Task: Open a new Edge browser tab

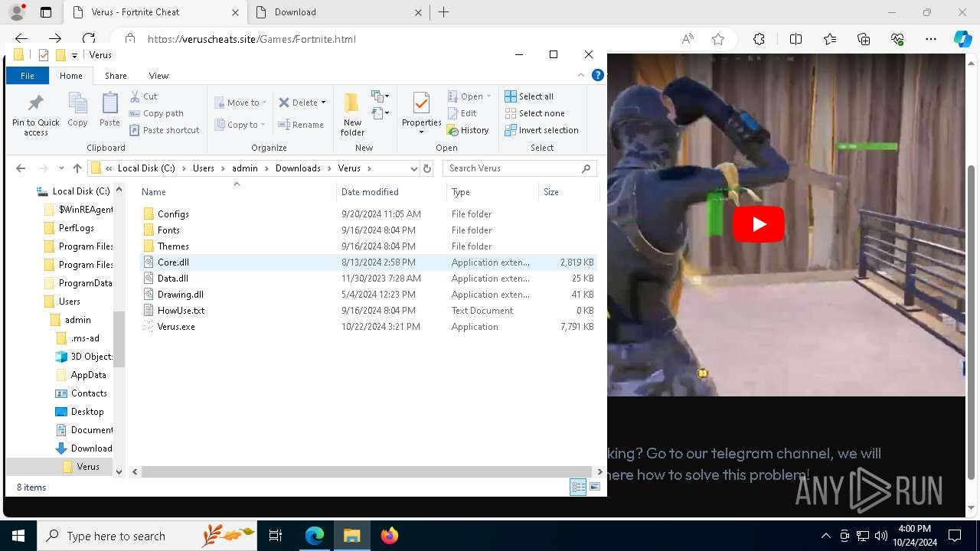Action: tap(443, 12)
